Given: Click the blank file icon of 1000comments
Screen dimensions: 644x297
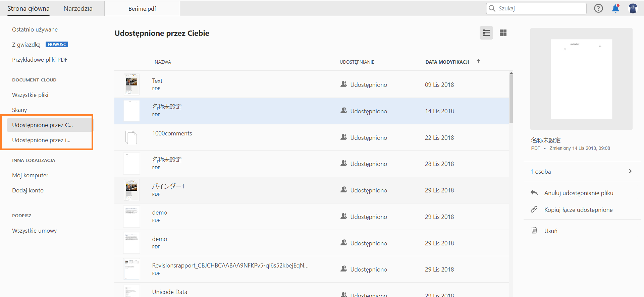Looking at the screenshot, I should point(131,137).
